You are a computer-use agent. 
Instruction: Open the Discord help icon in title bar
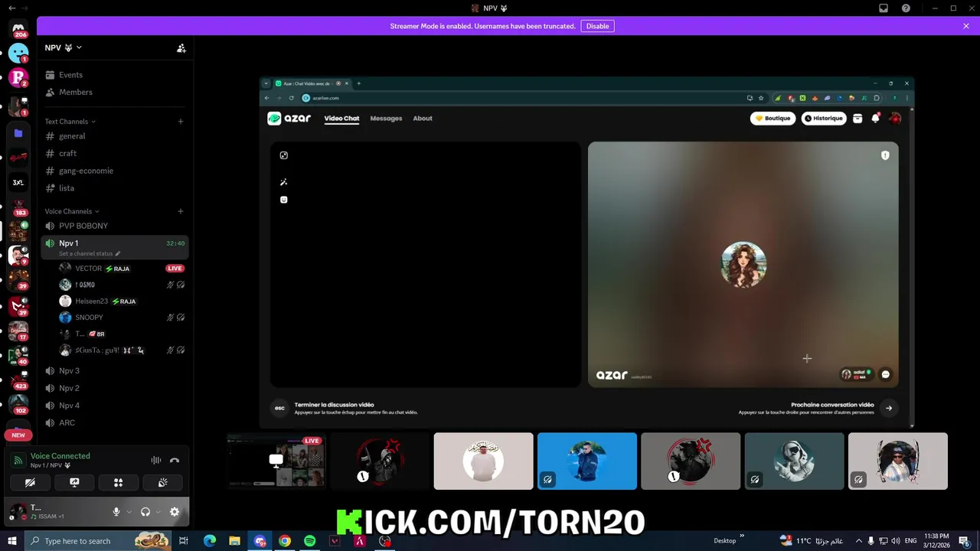tap(906, 8)
